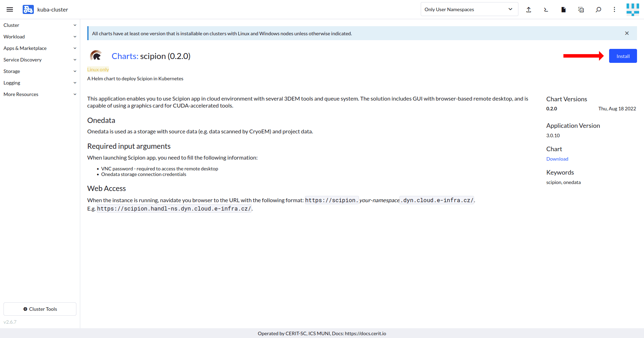Select Workload in the sidebar
This screenshot has width=644, height=338.
coord(14,37)
